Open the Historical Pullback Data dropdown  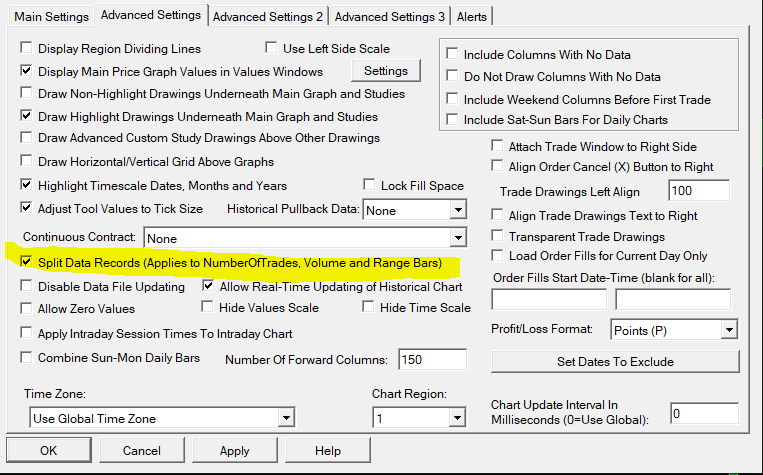(457, 210)
